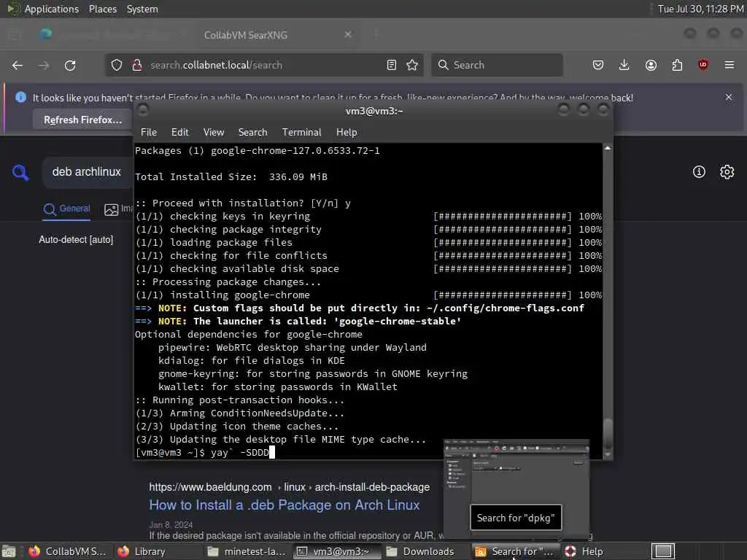
Task: Click the 'deb archlinux' search query field
Action: click(87, 172)
